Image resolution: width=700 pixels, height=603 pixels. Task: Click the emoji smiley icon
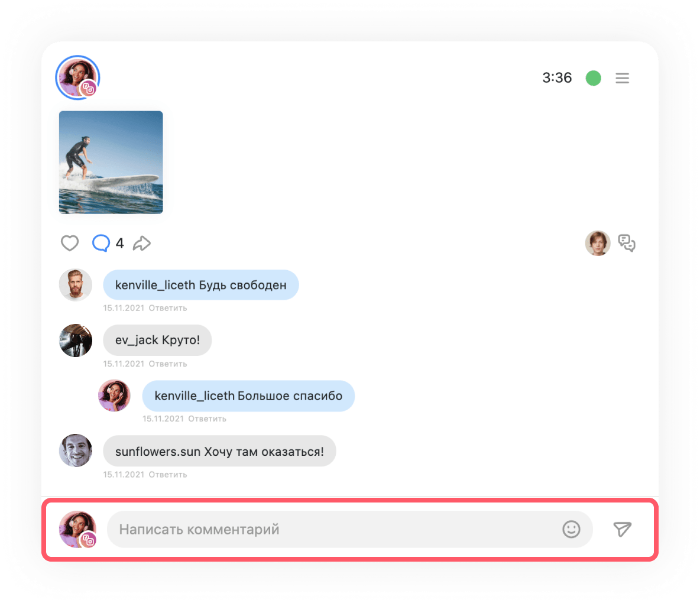[x=571, y=529]
